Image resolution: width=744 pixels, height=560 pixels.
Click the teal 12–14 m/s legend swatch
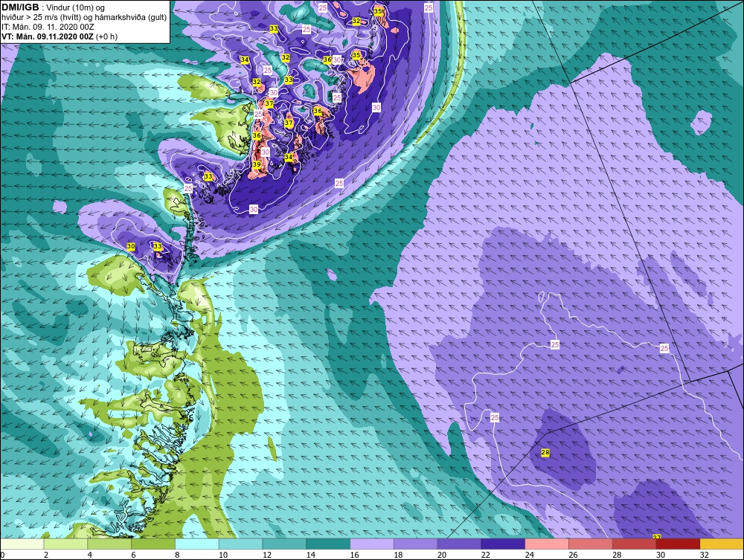point(284,544)
